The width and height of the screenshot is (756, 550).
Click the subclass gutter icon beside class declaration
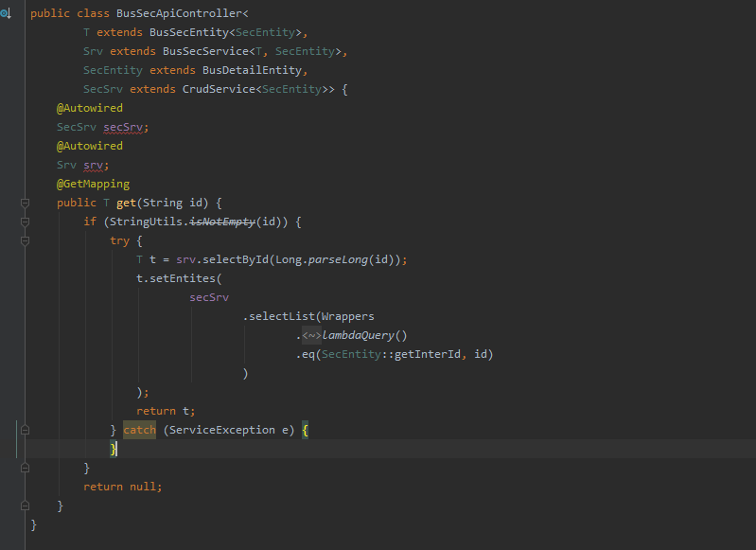6,14
